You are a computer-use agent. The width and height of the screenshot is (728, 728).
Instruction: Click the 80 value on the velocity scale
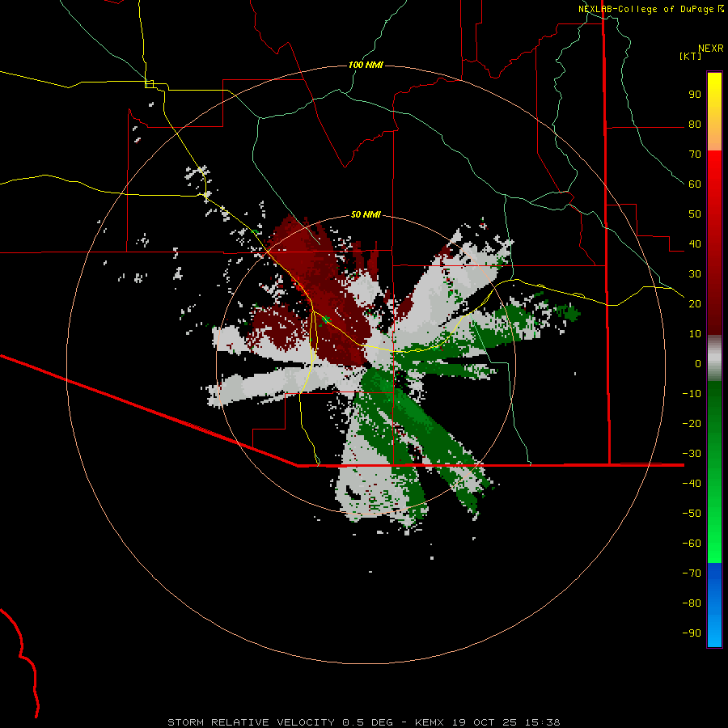(695, 125)
